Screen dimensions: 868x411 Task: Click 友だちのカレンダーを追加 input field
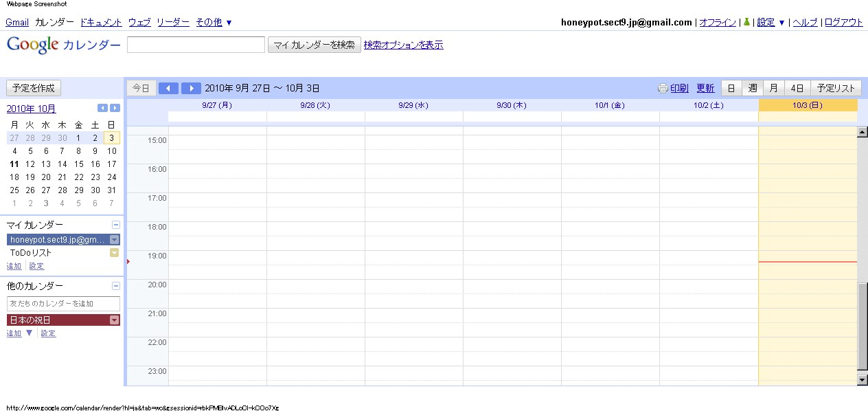[x=63, y=303]
